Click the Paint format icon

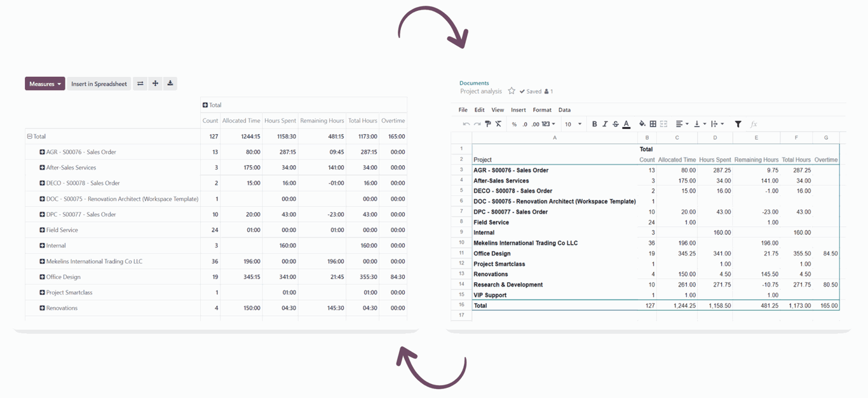[487, 123]
